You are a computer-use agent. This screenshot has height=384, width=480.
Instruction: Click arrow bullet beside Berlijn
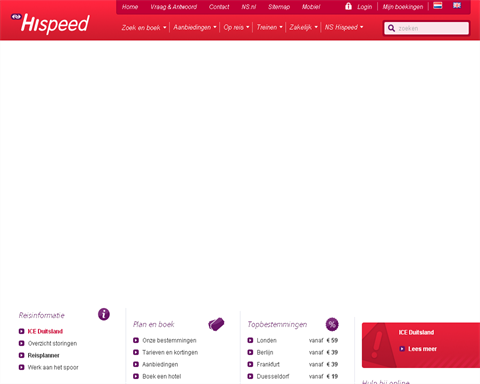point(250,352)
